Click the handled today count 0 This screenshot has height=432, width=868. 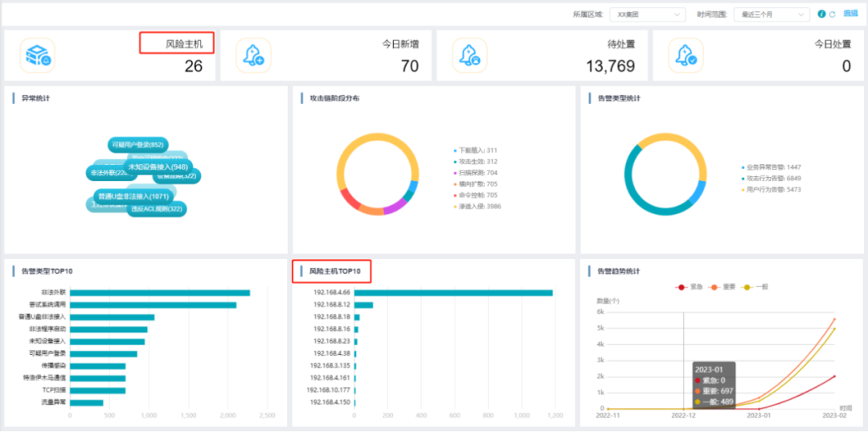[x=846, y=67]
